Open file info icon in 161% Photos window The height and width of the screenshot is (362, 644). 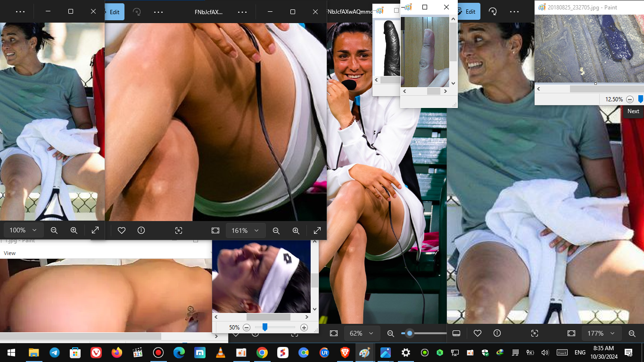[x=141, y=230]
